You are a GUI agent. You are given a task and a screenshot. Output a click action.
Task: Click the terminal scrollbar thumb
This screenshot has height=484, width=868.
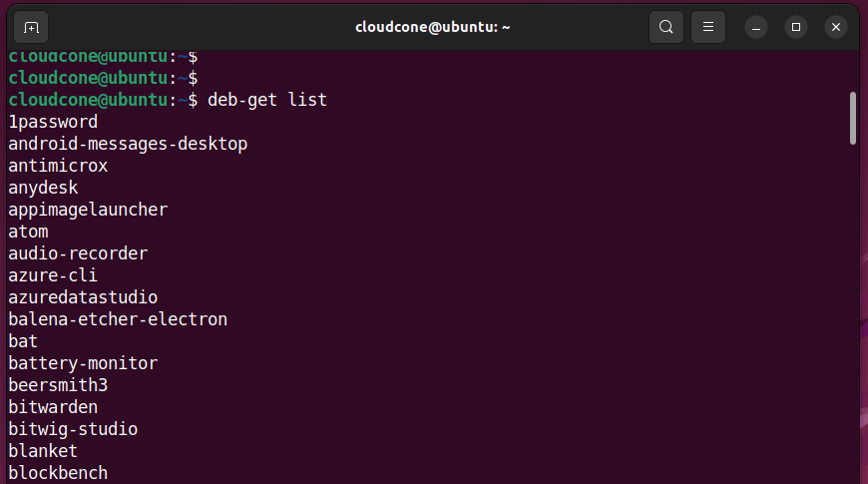852,119
